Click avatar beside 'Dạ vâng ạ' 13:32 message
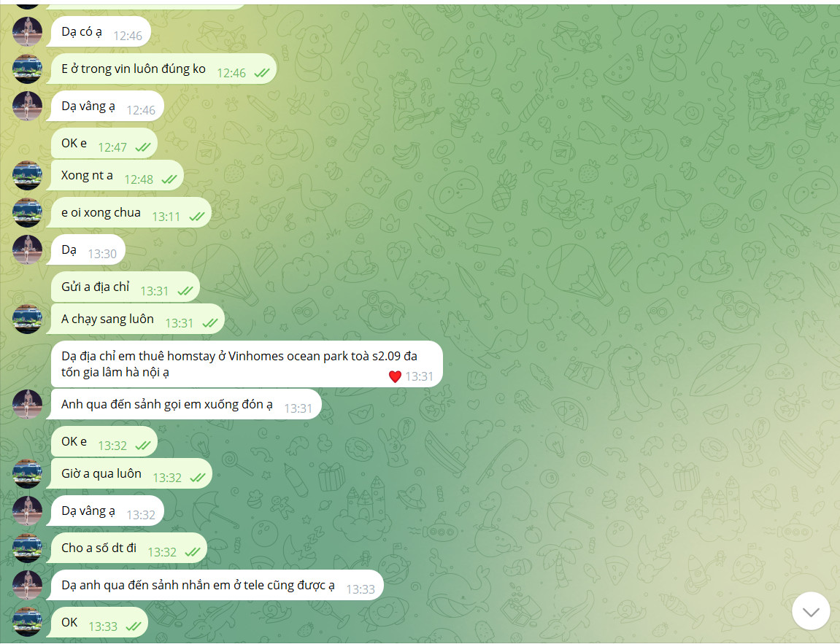840x644 pixels. [27, 511]
